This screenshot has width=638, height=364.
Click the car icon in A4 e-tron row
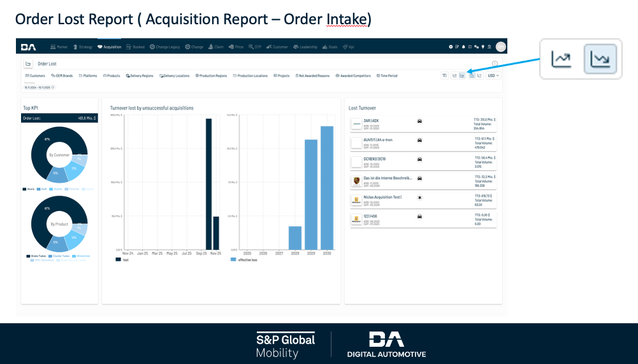[419, 140]
